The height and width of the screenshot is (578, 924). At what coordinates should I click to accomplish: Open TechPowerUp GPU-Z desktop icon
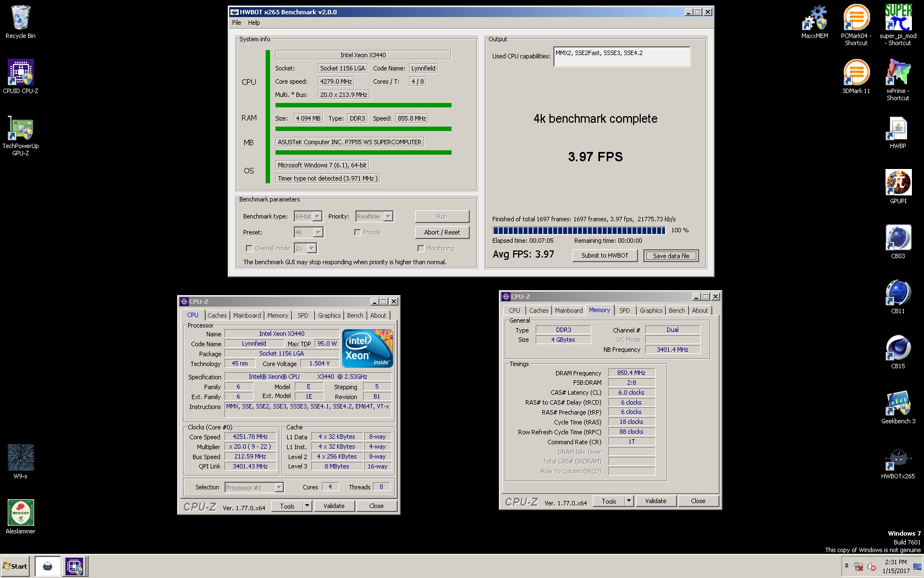click(x=20, y=135)
